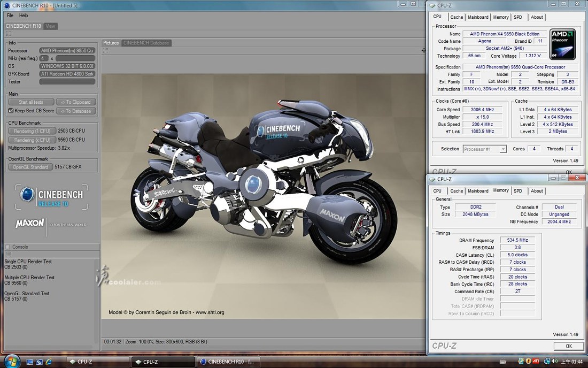Click Core Speed value 3006.4 MHz
The height and width of the screenshot is (368, 588).
click(482, 110)
